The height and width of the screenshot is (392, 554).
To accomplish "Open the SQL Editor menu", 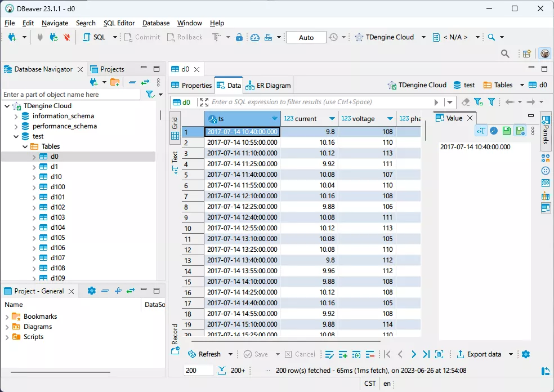I will (119, 23).
